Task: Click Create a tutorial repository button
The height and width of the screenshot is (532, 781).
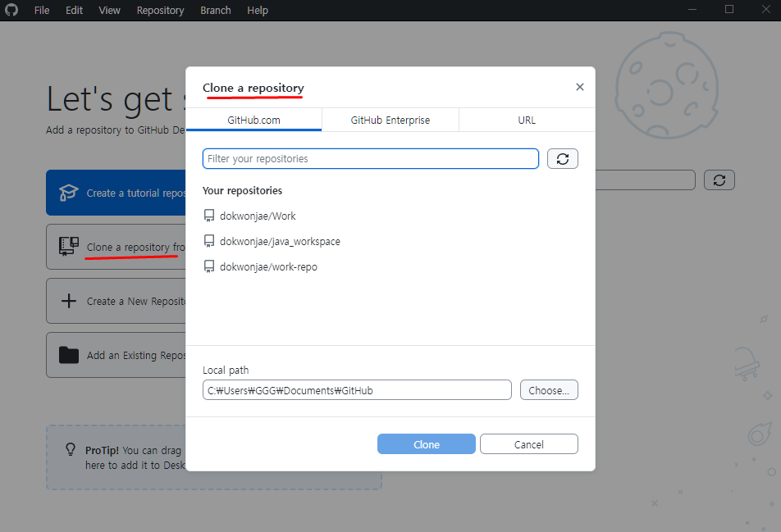Action: point(116,193)
